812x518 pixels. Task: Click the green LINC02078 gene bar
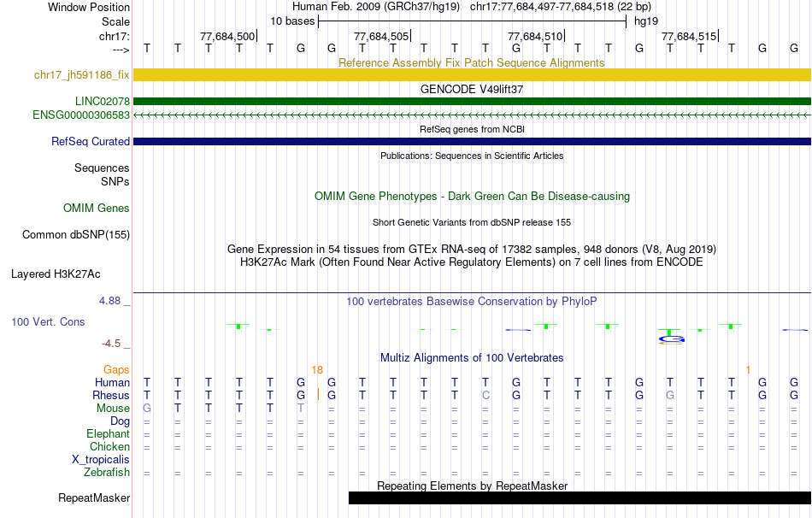(472, 101)
